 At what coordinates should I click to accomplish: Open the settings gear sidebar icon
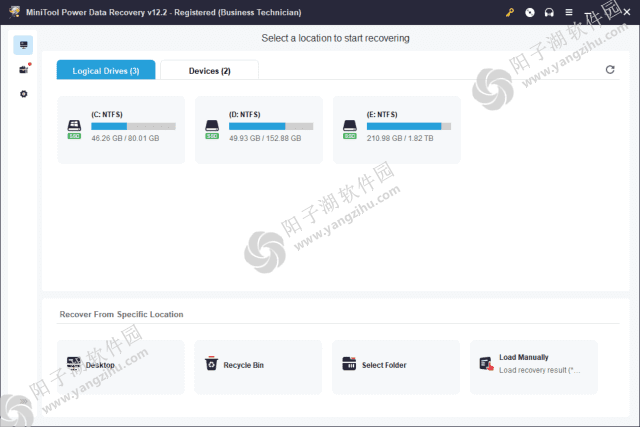coord(24,94)
